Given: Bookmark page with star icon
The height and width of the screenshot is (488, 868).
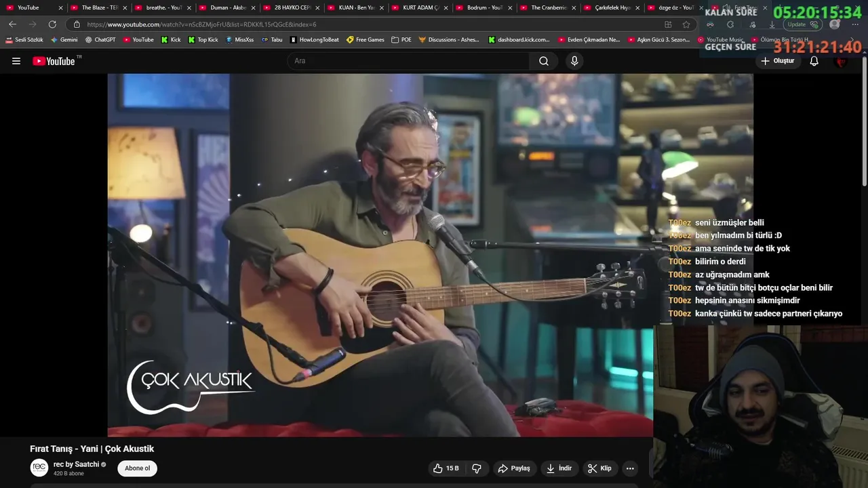Looking at the screenshot, I should (686, 24).
